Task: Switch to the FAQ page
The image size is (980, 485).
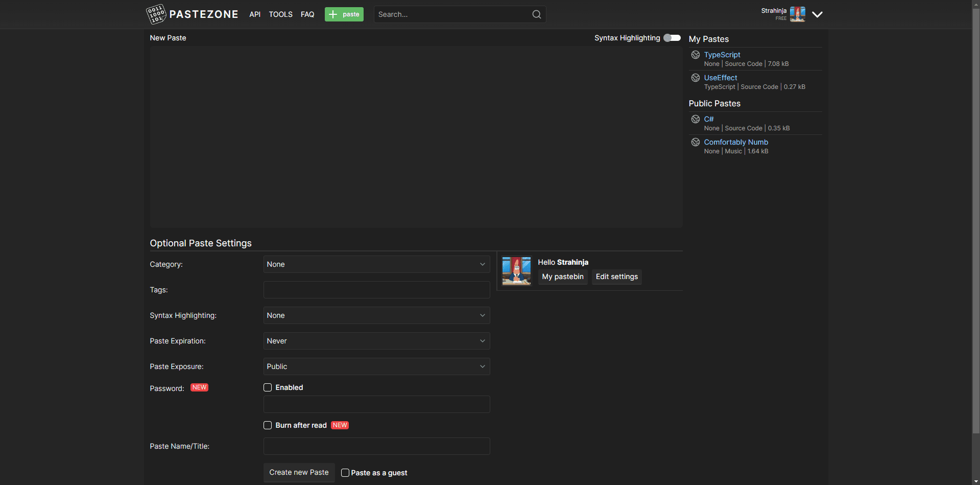Action: (307, 14)
